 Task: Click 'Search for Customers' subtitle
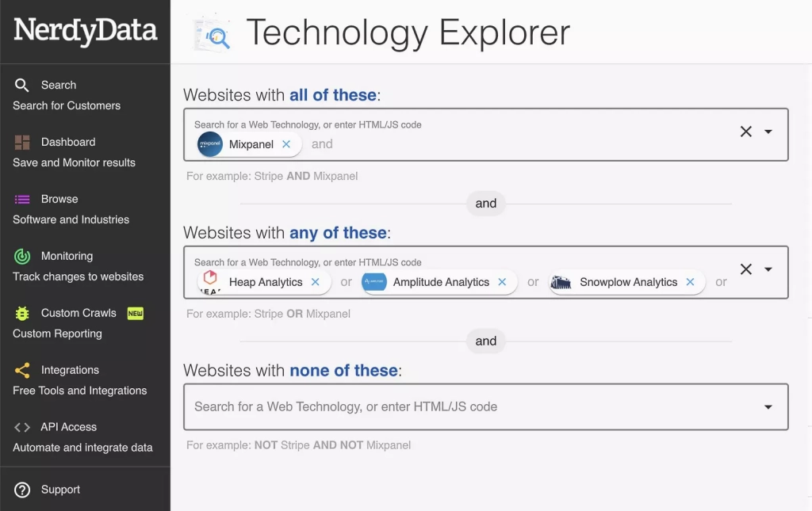67,105
